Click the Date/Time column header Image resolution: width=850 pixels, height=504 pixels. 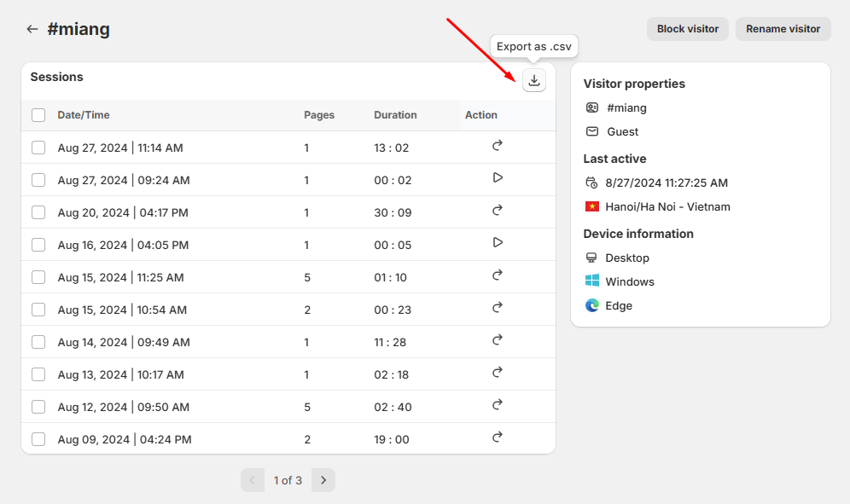point(84,115)
